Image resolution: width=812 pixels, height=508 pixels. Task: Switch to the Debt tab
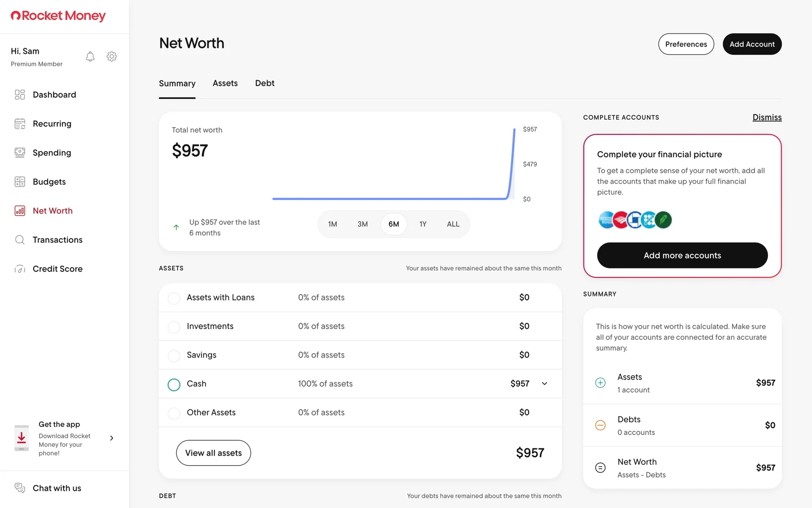coord(265,83)
